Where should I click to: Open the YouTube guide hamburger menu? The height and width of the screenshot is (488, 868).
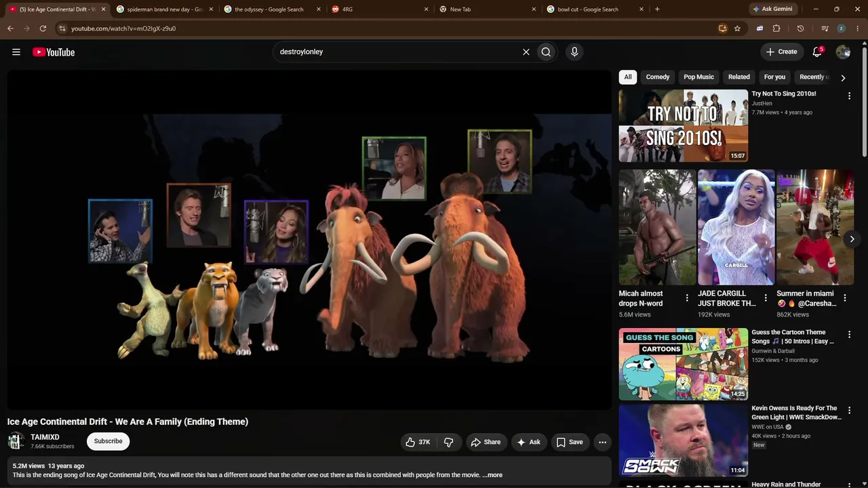point(16,52)
